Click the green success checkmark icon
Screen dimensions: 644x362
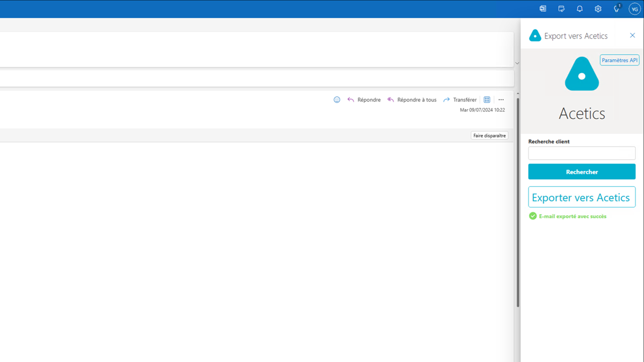coord(533,216)
